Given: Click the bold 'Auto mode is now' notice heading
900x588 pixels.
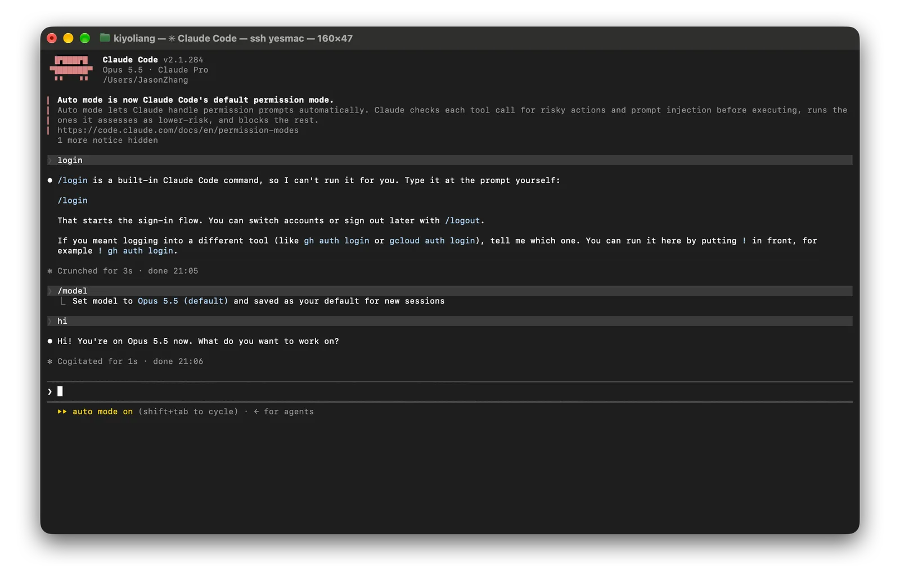Looking at the screenshot, I should click(195, 100).
